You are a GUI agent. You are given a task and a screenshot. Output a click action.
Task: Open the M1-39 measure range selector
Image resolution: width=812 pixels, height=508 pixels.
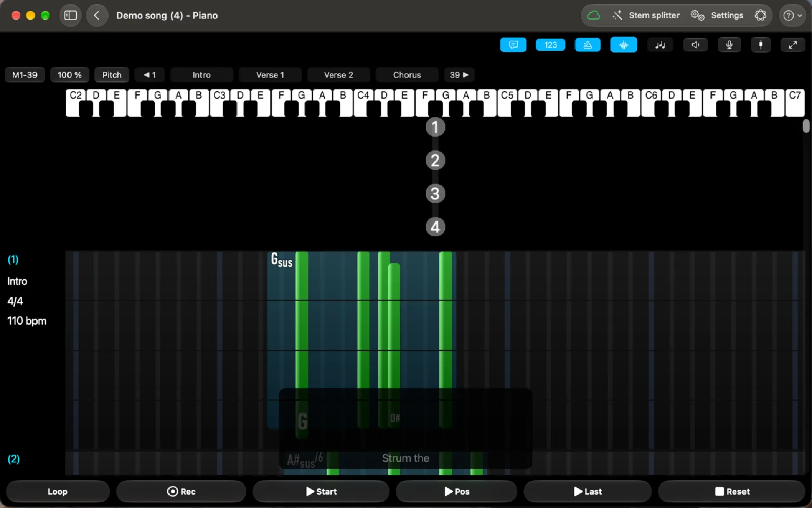click(x=25, y=75)
